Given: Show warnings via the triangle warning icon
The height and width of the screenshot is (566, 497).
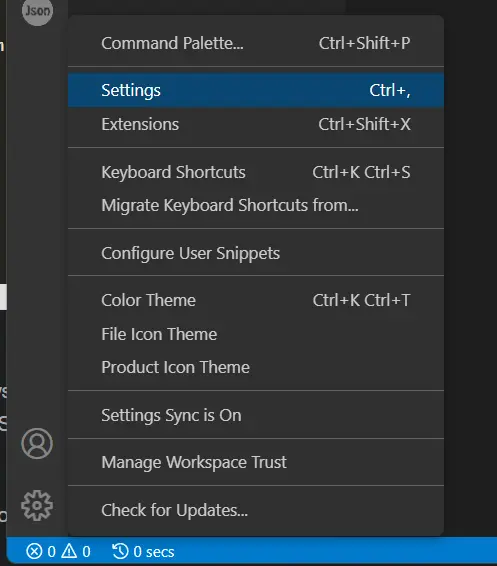Looking at the screenshot, I should [x=69, y=551].
